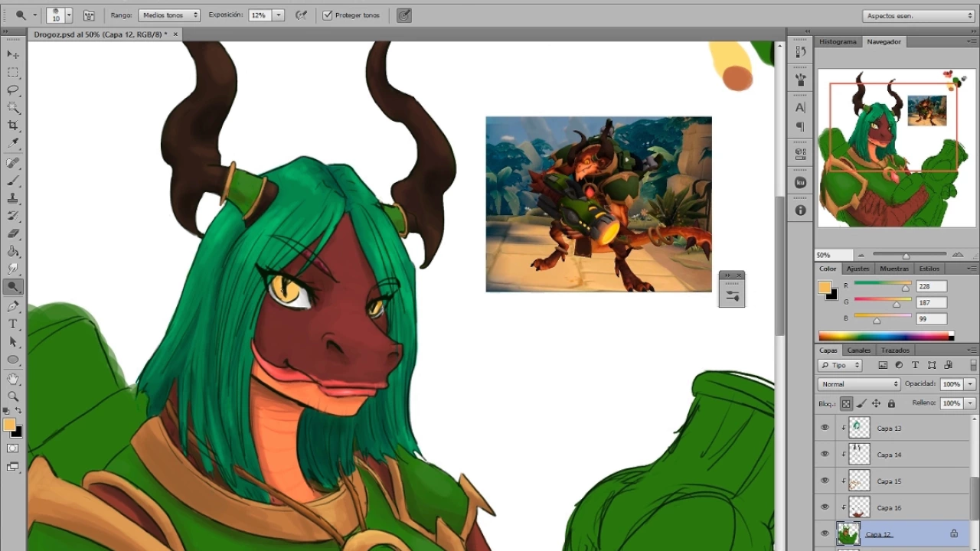Select the Rectangular Marquee tool
This screenshot has height=551, width=980.
pos(13,72)
